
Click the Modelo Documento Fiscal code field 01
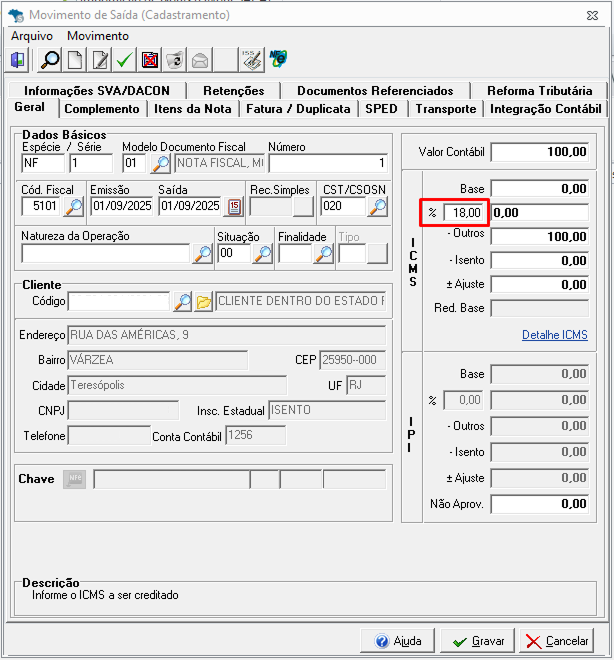135,163
